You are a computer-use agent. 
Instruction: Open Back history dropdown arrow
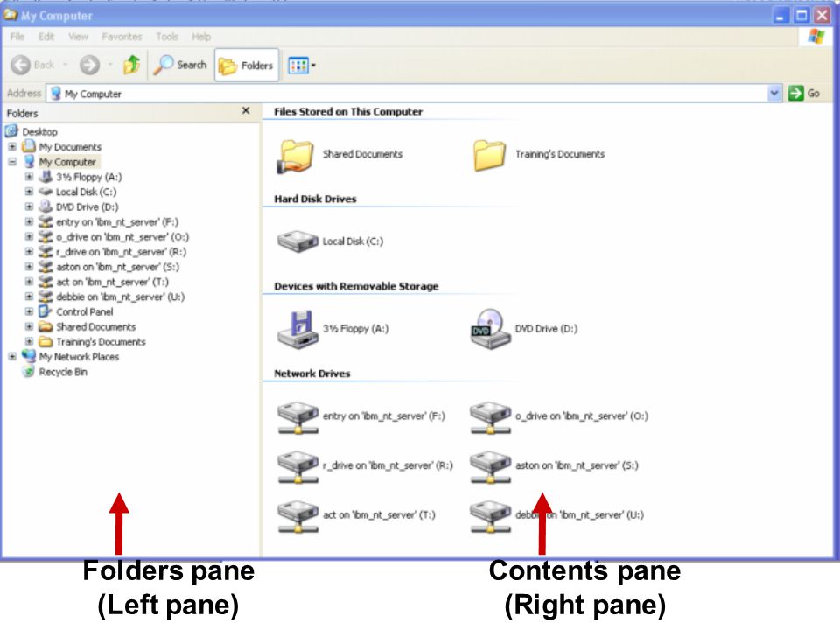click(66, 65)
